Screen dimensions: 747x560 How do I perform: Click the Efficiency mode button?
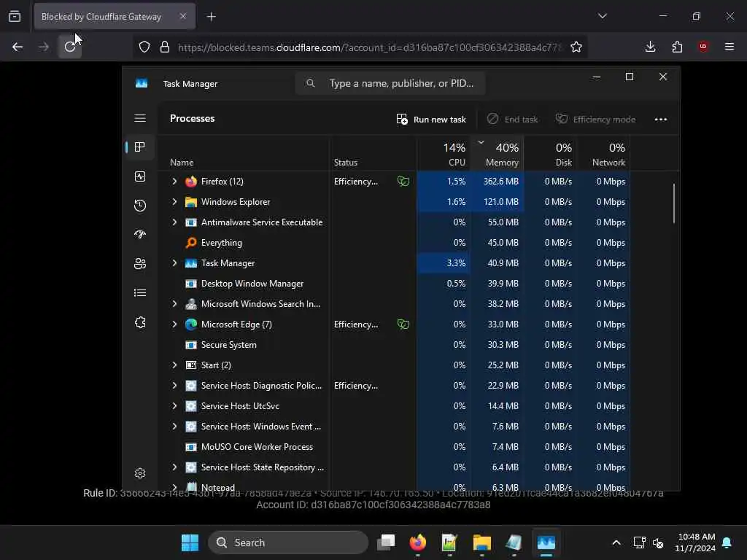(595, 119)
